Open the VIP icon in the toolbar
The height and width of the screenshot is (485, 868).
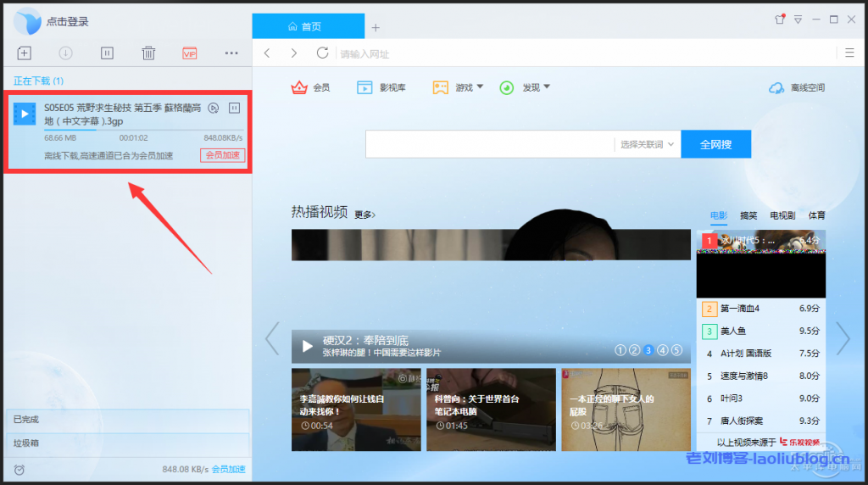189,53
